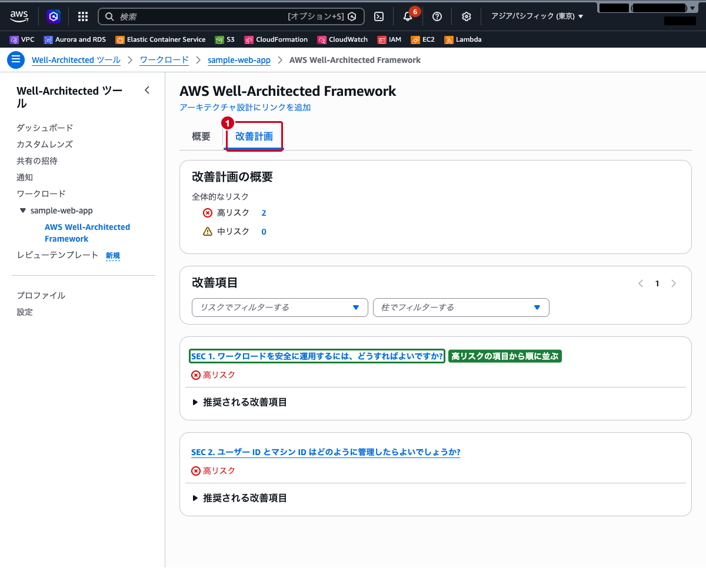Click the Well-Architected ツール breadcrumb link
The width and height of the screenshot is (706, 588).
[76, 60]
